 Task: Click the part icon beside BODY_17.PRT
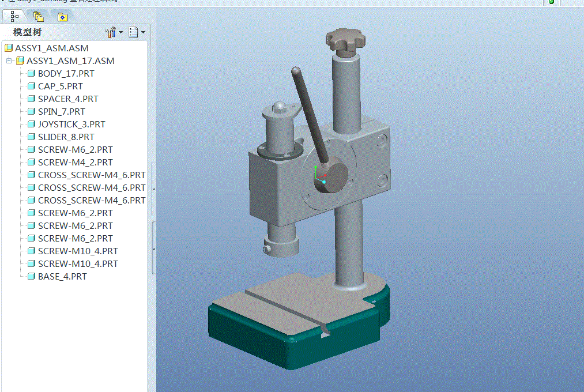(x=32, y=73)
